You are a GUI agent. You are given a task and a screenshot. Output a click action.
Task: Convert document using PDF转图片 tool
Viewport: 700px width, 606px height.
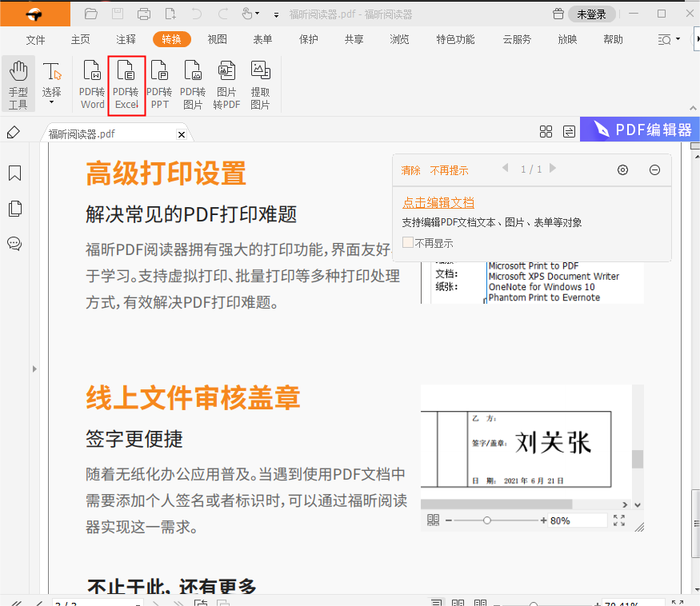click(x=193, y=83)
